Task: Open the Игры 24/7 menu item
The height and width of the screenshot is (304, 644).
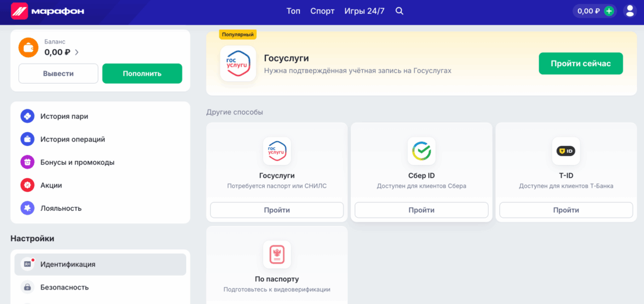Action: 364,11
